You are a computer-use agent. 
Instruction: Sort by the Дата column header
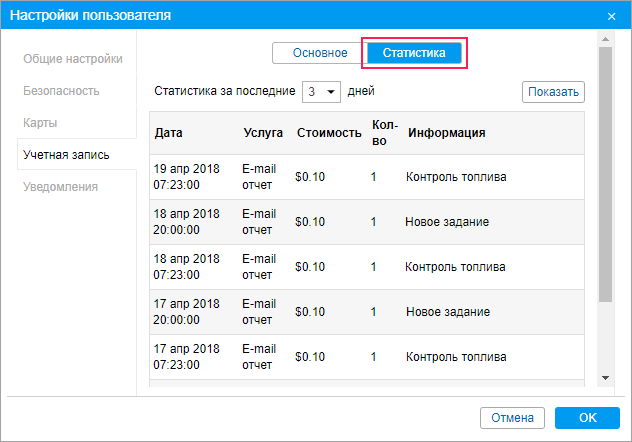(169, 133)
